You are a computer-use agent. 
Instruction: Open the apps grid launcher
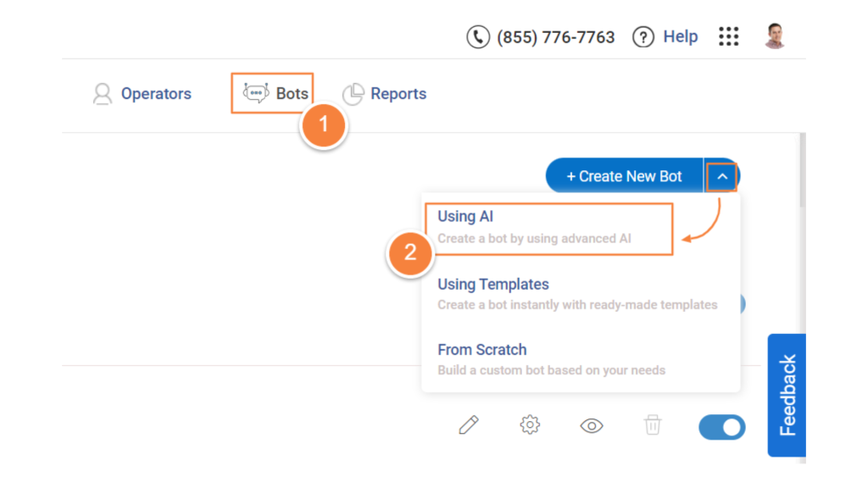click(x=728, y=36)
